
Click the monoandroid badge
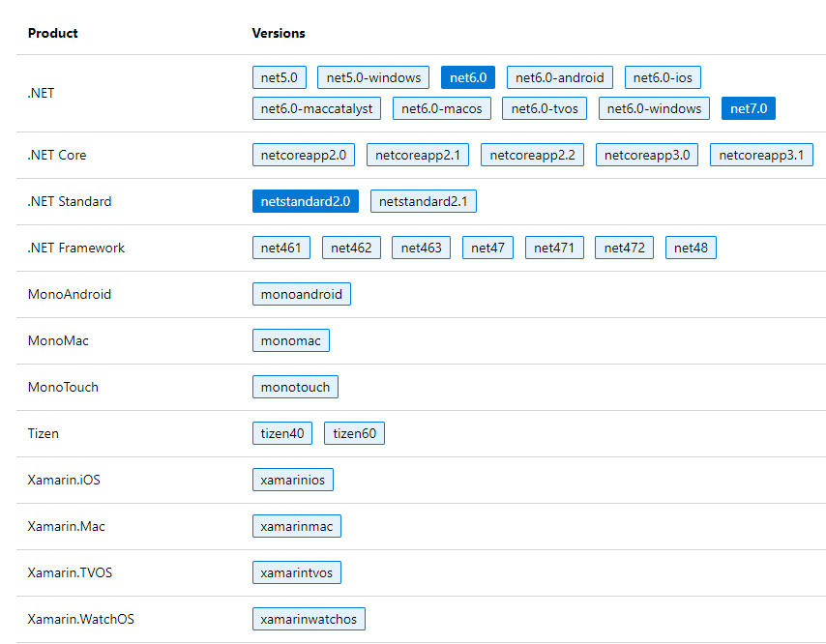click(302, 294)
